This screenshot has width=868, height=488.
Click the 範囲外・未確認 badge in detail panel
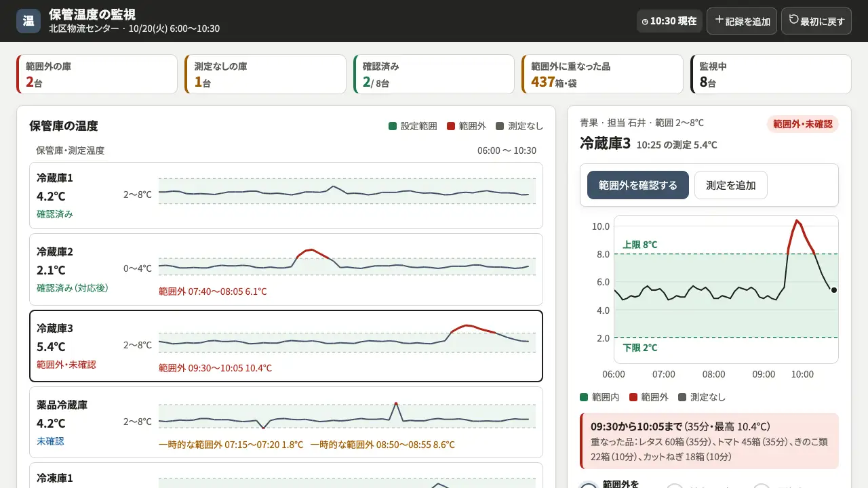[x=803, y=124]
